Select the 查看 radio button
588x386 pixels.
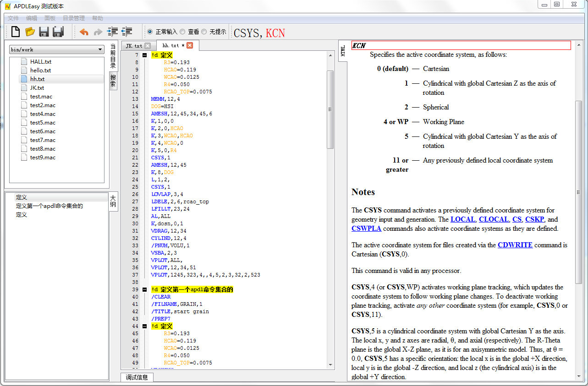182,32
